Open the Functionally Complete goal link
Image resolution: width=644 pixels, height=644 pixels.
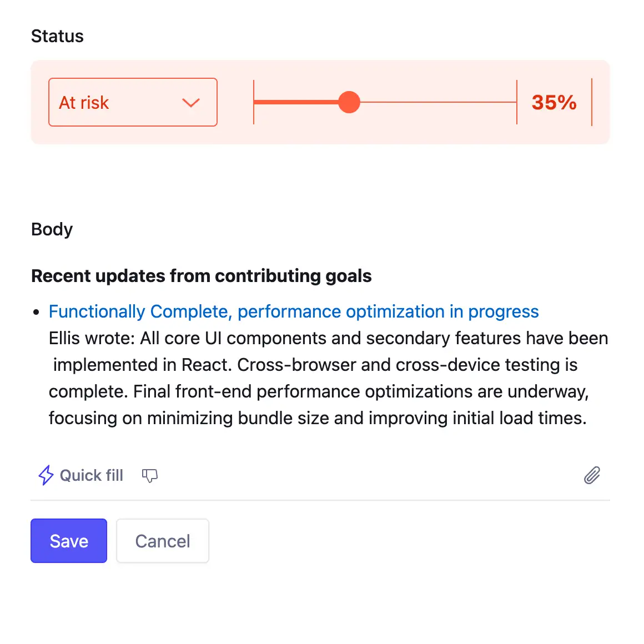(x=293, y=311)
